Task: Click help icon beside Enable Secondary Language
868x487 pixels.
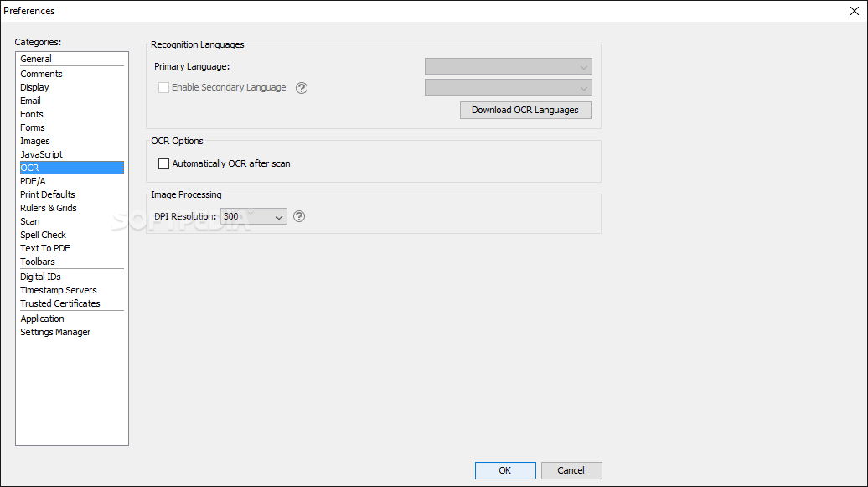Action: (x=301, y=87)
